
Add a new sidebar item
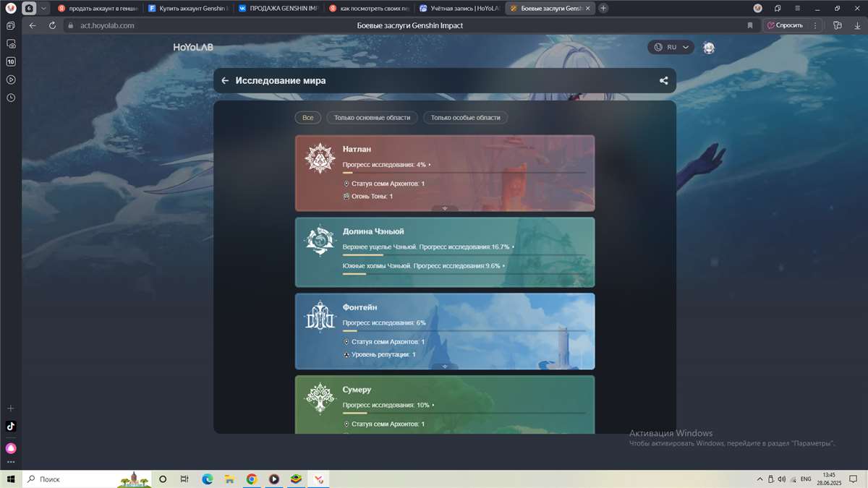[x=11, y=408]
